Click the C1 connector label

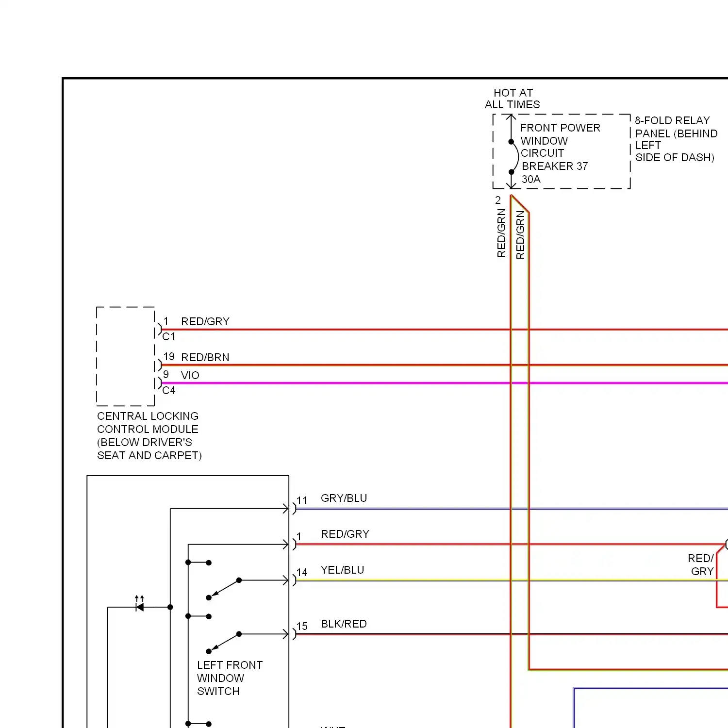tap(168, 336)
